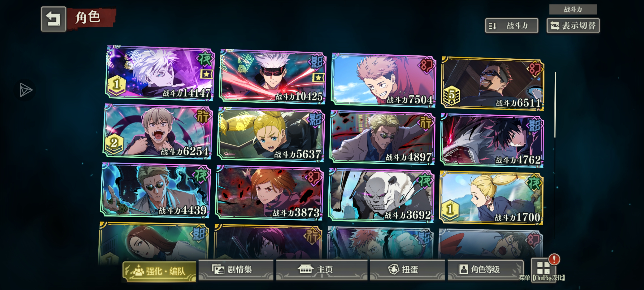Select the shark character card 战斗力4762
Viewport: 644px width, 290px height.
pyautogui.click(x=492, y=140)
